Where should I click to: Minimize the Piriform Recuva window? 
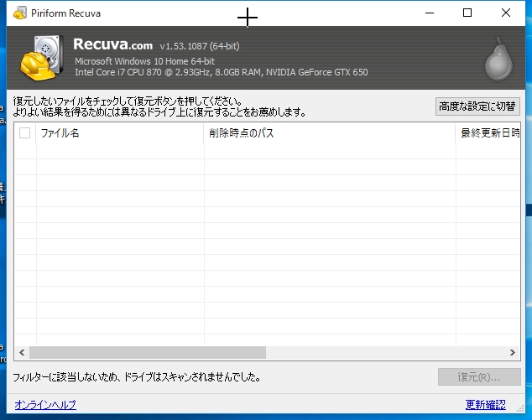coord(430,13)
